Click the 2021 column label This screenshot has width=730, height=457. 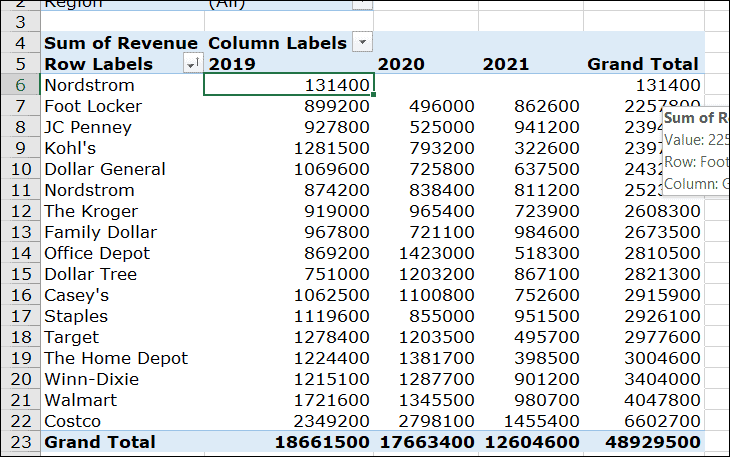(x=506, y=64)
